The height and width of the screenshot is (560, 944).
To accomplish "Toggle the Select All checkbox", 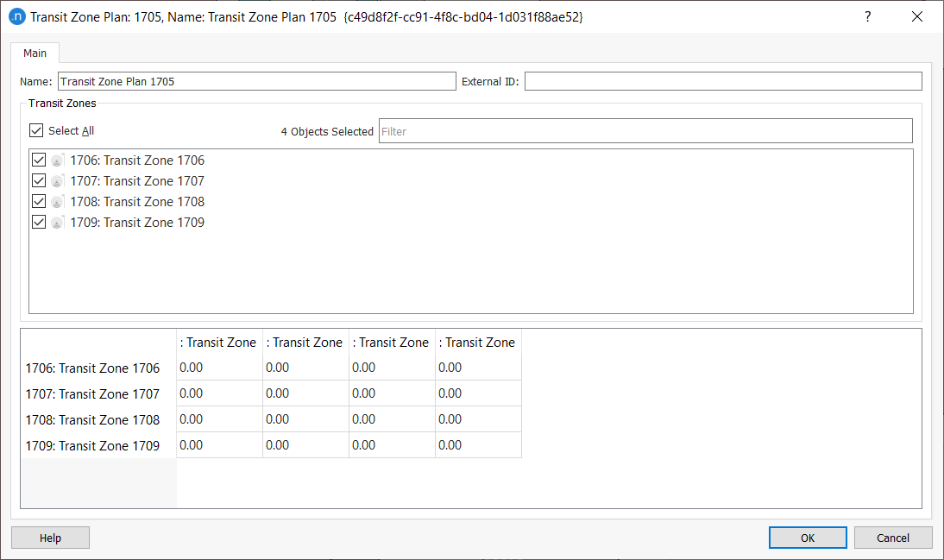I will tap(36, 131).
